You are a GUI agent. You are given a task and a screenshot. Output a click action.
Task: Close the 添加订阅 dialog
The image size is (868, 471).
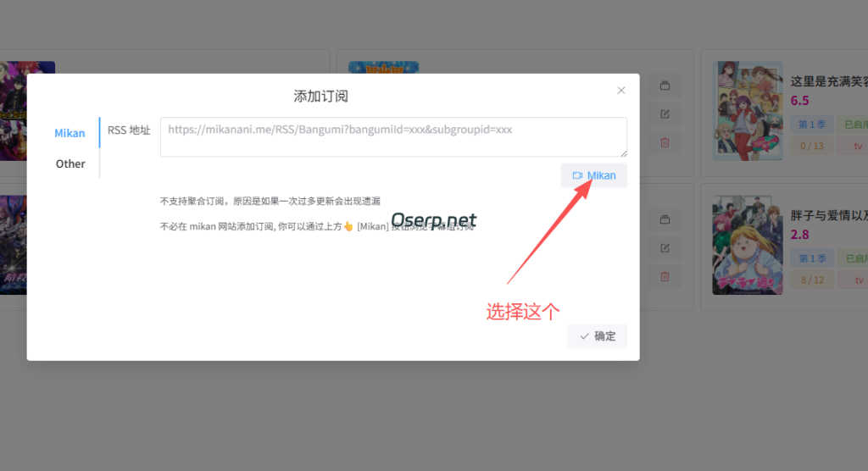(621, 90)
